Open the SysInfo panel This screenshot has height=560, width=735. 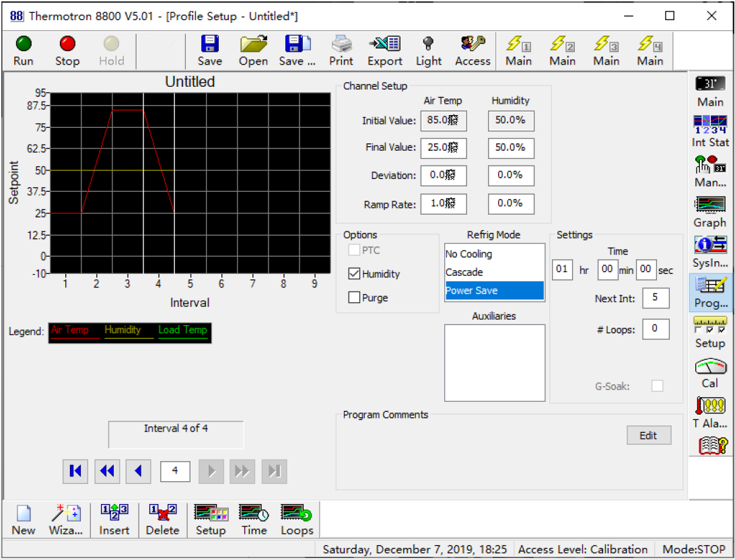[x=710, y=252]
